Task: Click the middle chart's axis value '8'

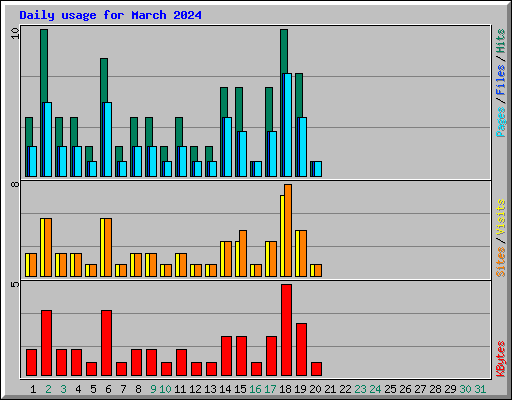Action: click(15, 184)
